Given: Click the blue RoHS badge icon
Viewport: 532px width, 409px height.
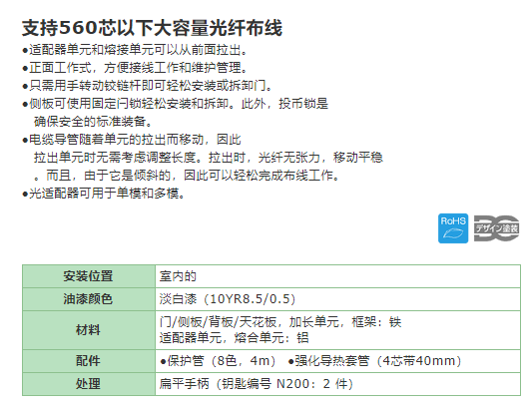Looking at the screenshot, I should [x=453, y=228].
